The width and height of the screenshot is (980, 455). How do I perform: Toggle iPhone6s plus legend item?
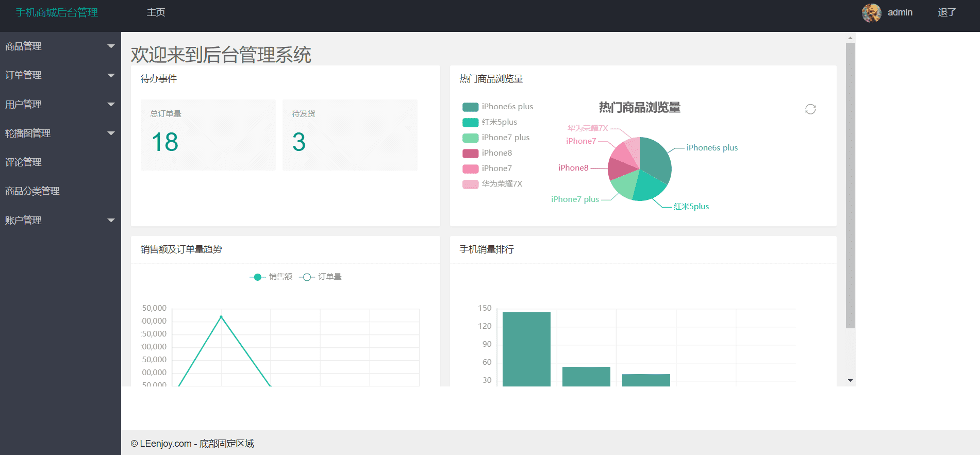point(498,107)
